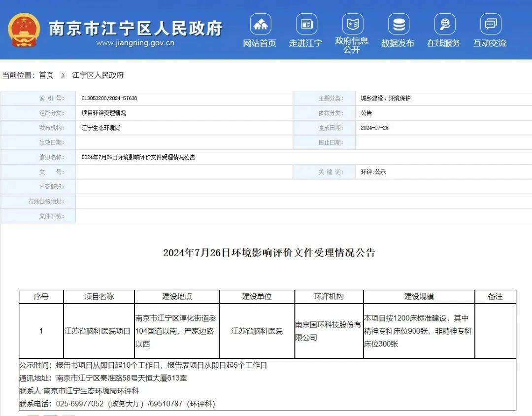
Task: Select the construction location cell 淳化街道老104国道
Action: [x=177, y=331]
